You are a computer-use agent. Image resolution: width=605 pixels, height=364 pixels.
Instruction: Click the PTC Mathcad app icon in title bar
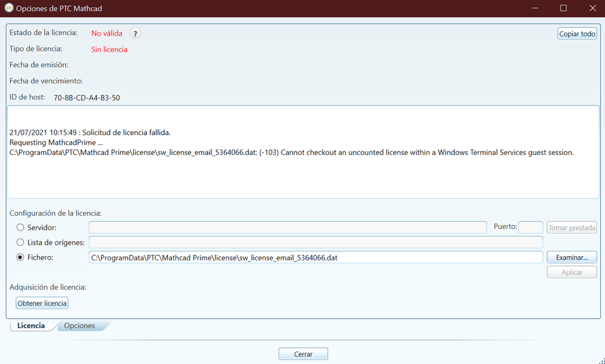coord(8,8)
